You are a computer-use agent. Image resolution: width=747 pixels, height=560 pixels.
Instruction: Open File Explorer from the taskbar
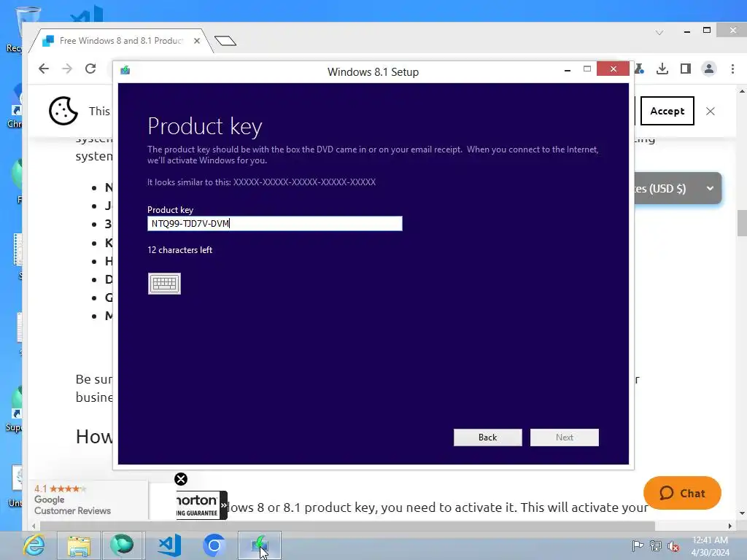[x=79, y=545]
